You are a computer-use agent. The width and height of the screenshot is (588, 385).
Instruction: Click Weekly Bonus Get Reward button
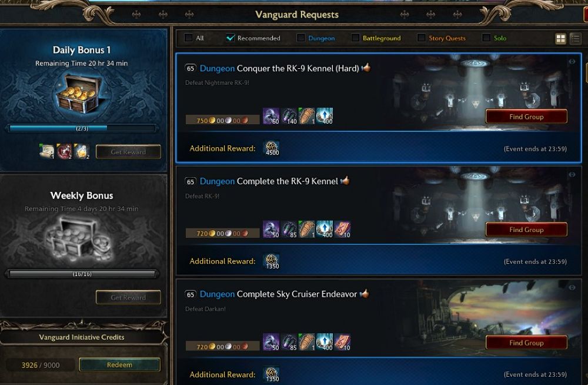[x=128, y=297]
